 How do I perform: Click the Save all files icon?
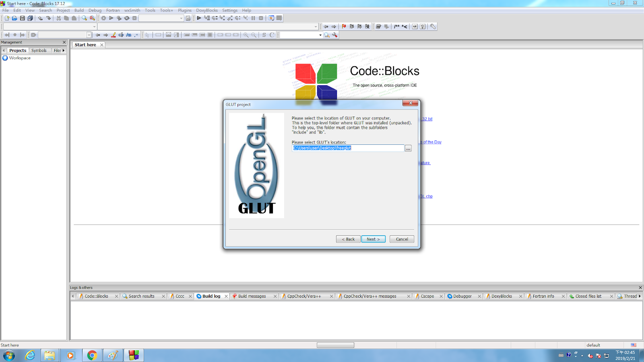click(30, 18)
